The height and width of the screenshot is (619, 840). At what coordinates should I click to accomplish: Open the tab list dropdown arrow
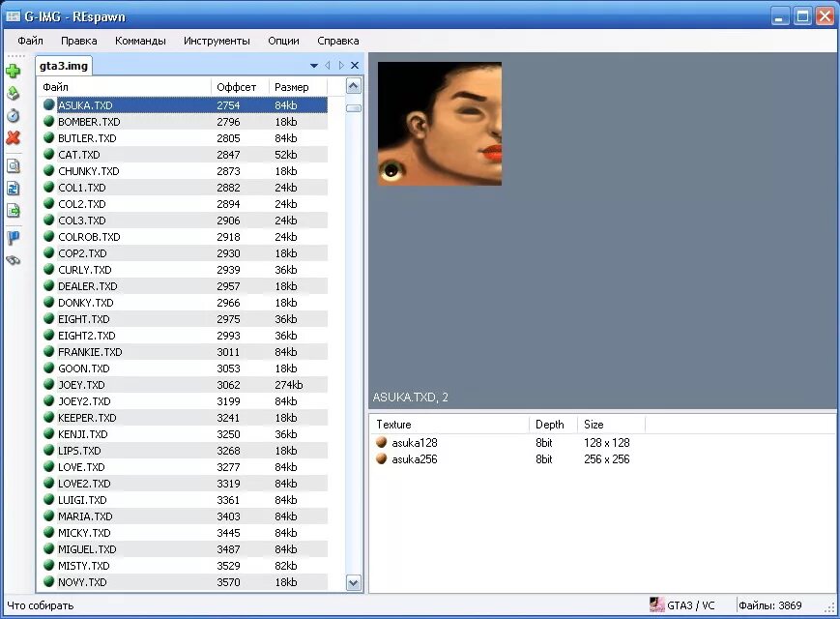pyautogui.click(x=314, y=66)
